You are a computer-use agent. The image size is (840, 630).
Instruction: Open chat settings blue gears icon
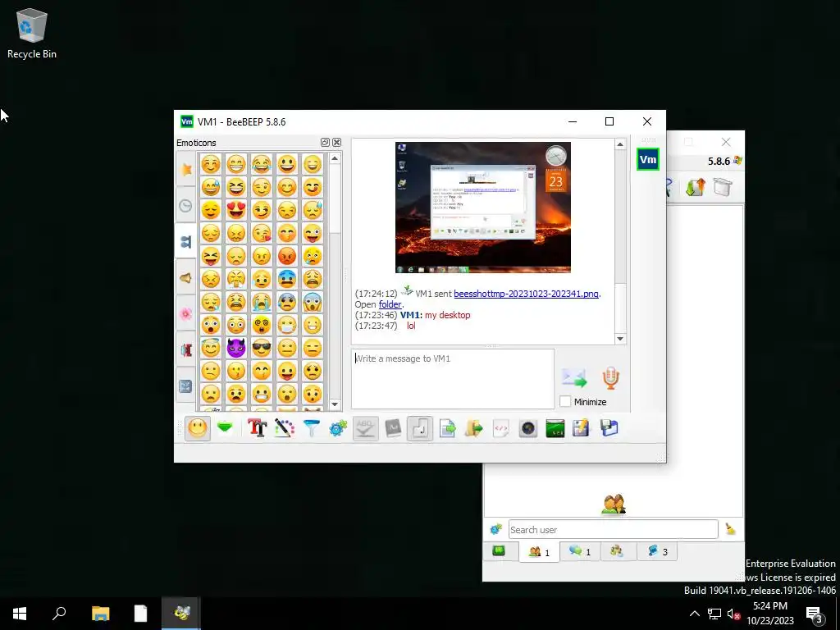[x=338, y=428]
